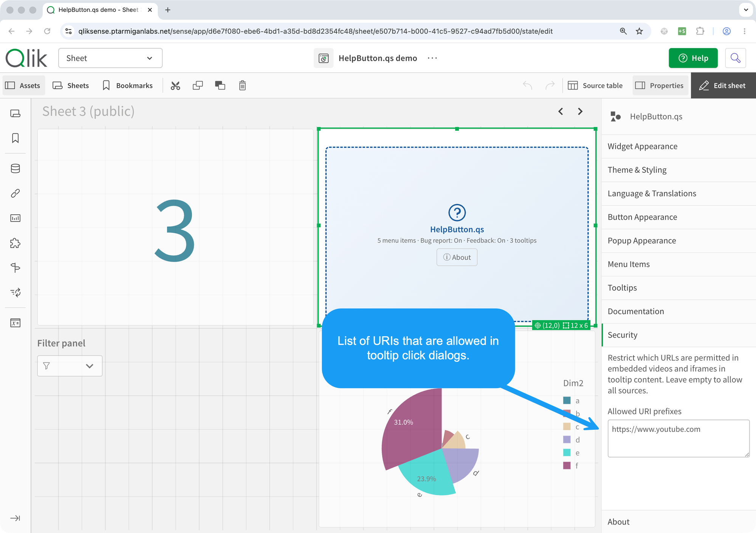Click legend color swatch for e
Screen dimensions: 756x533
[567, 452]
